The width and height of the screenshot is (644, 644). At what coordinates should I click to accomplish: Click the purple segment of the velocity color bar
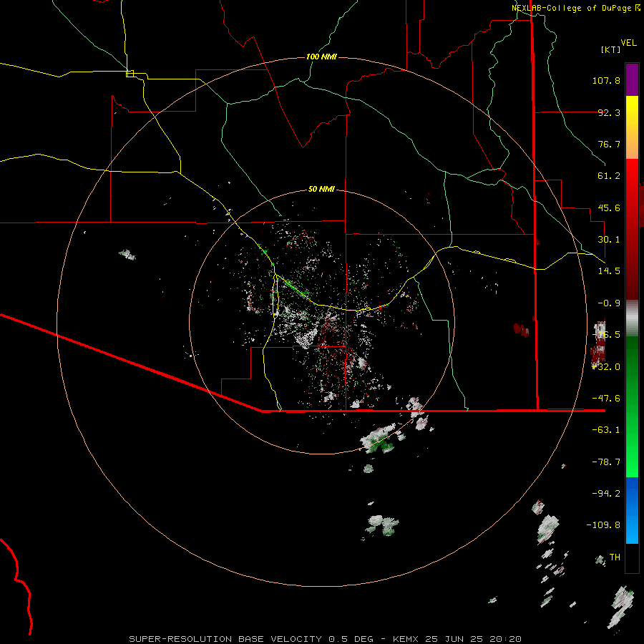632,79
